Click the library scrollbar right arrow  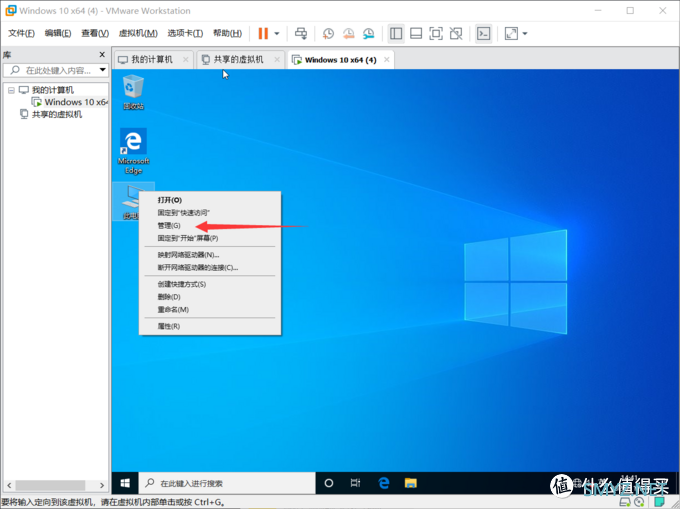coord(102,485)
